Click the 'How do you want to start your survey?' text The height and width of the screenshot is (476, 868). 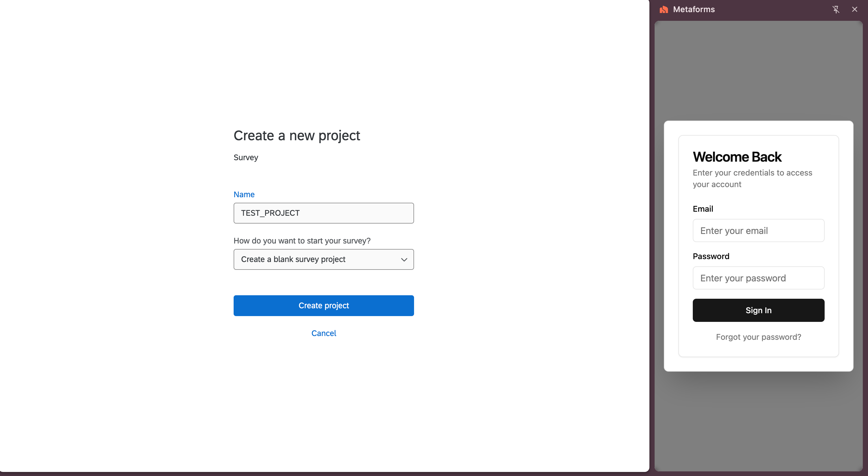click(302, 241)
